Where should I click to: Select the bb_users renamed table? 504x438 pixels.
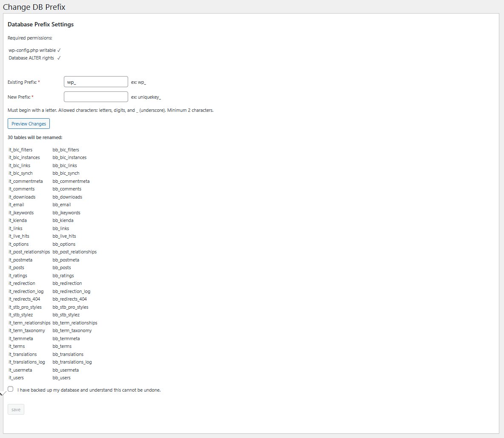click(x=61, y=378)
